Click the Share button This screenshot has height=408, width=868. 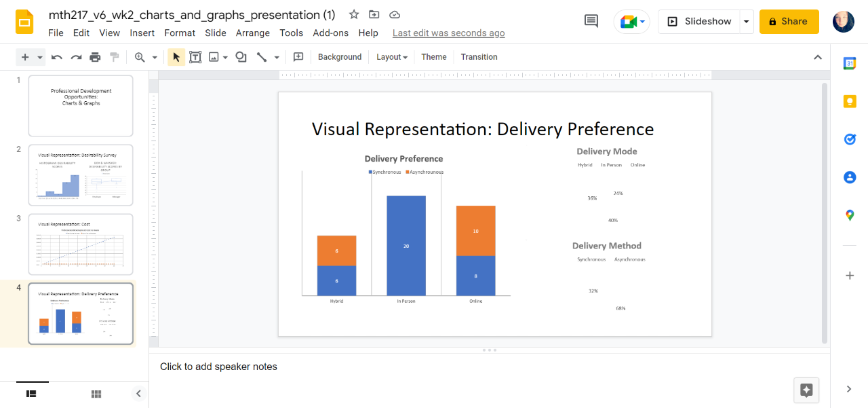[789, 21]
